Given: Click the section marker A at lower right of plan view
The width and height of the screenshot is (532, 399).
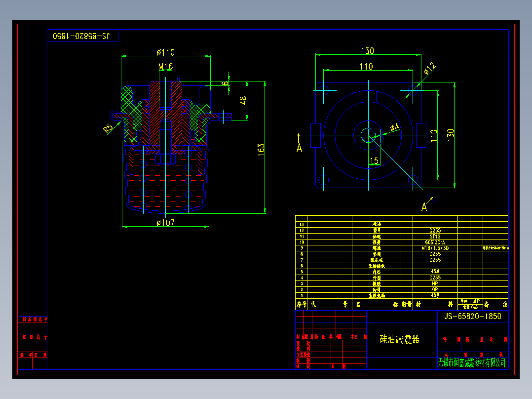Looking at the screenshot, I should tap(424, 206).
